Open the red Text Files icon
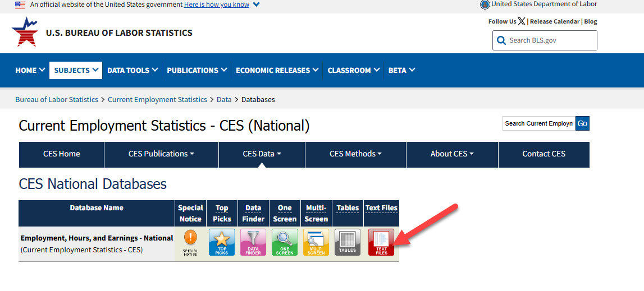This screenshot has height=291, width=644. pos(381,242)
